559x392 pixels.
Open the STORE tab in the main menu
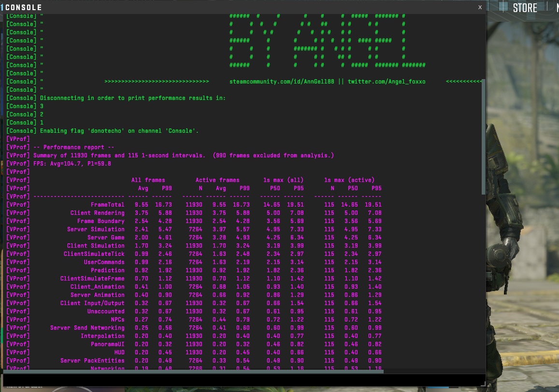[525, 8]
